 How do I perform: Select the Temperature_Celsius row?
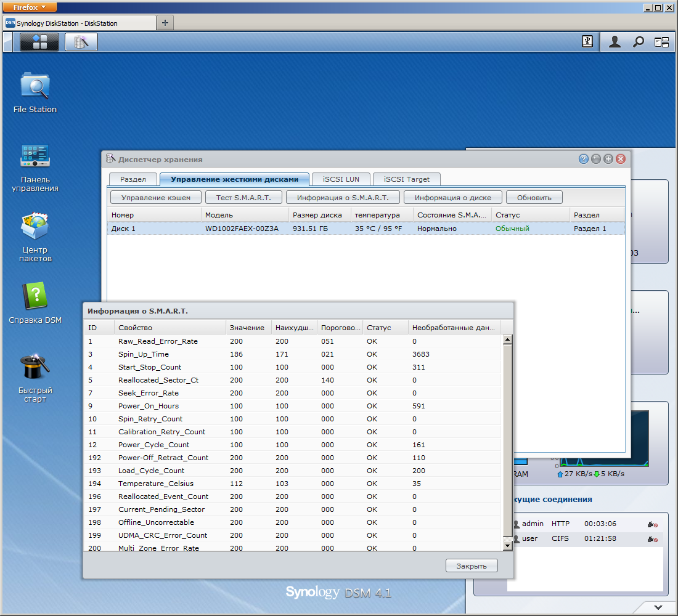click(x=292, y=484)
